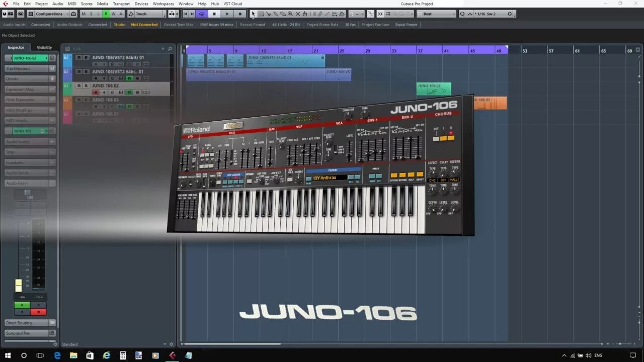Click the Not Connected studio status
Image resolution: width=644 pixels, height=362 pixels.
(144, 25)
